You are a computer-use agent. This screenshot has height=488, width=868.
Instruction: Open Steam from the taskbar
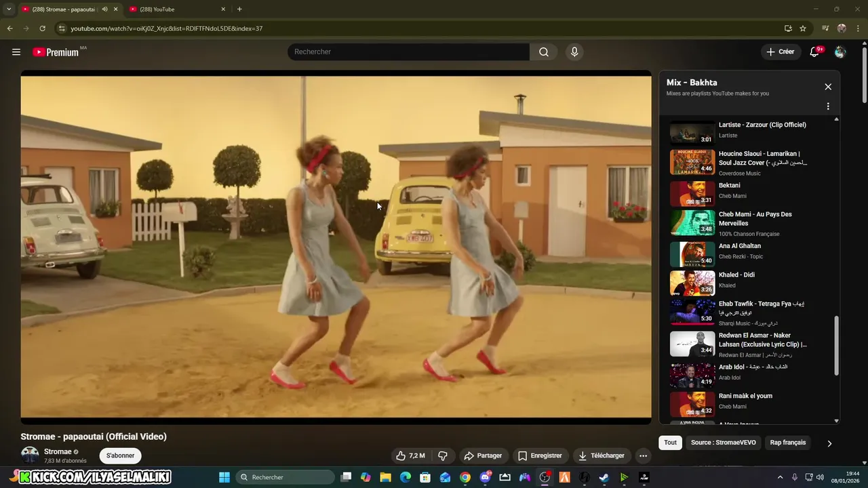[x=604, y=477]
